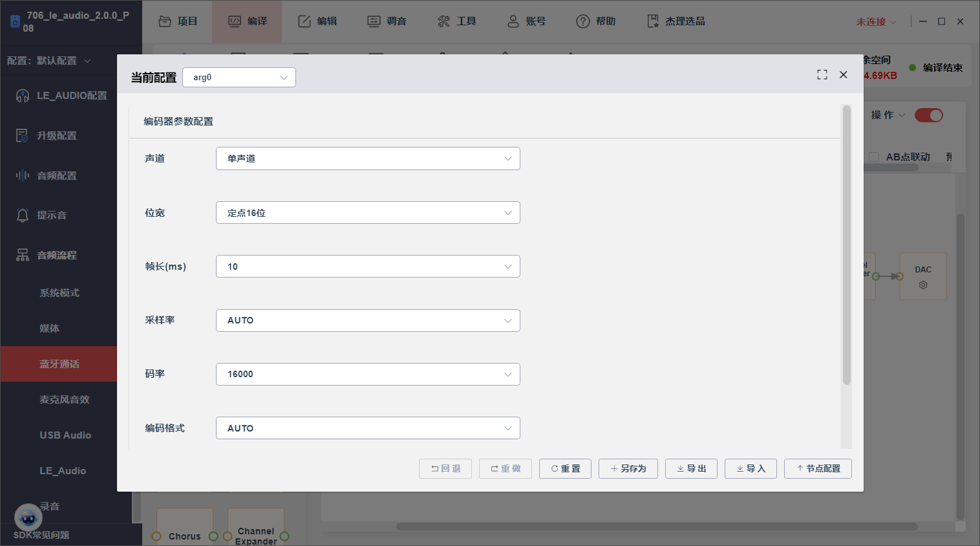The image size is (980, 546).
Task: Toggle the red switch beside 操作
Action: [x=929, y=115]
